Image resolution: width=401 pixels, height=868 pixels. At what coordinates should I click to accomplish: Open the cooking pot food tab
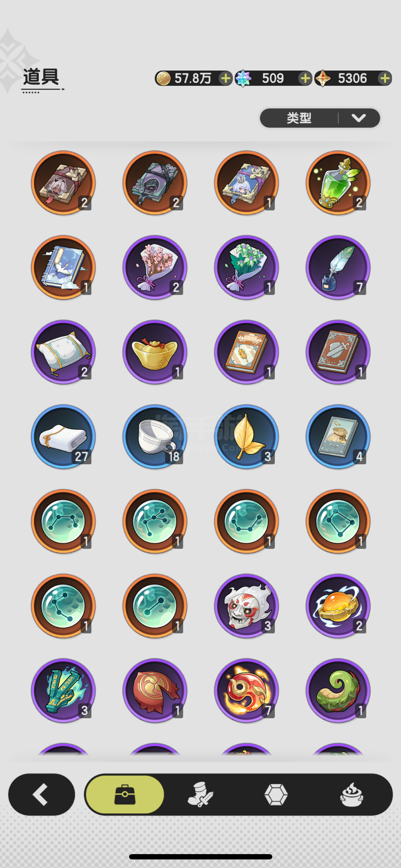(351, 794)
